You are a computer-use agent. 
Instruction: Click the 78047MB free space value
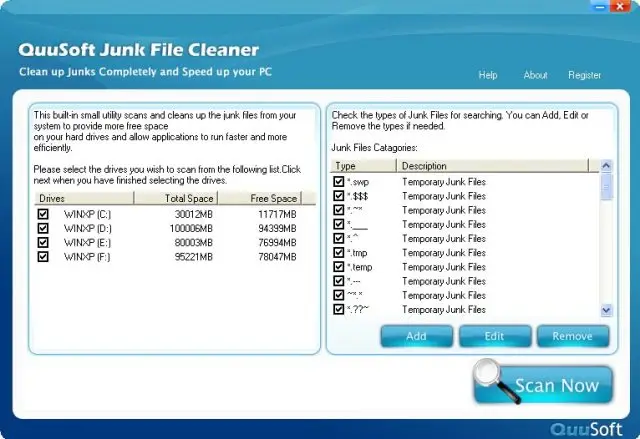(x=277, y=257)
